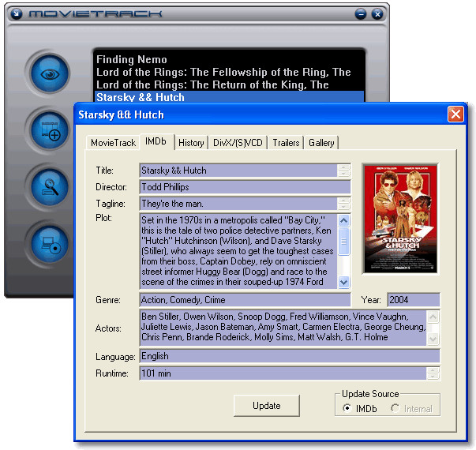Click the Genre field Action, Comedy, Crime

(245, 300)
